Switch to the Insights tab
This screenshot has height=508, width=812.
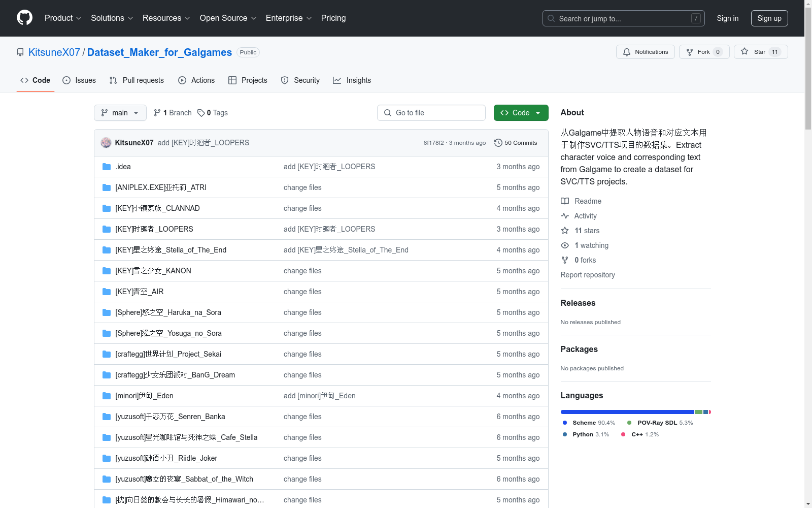pos(352,80)
